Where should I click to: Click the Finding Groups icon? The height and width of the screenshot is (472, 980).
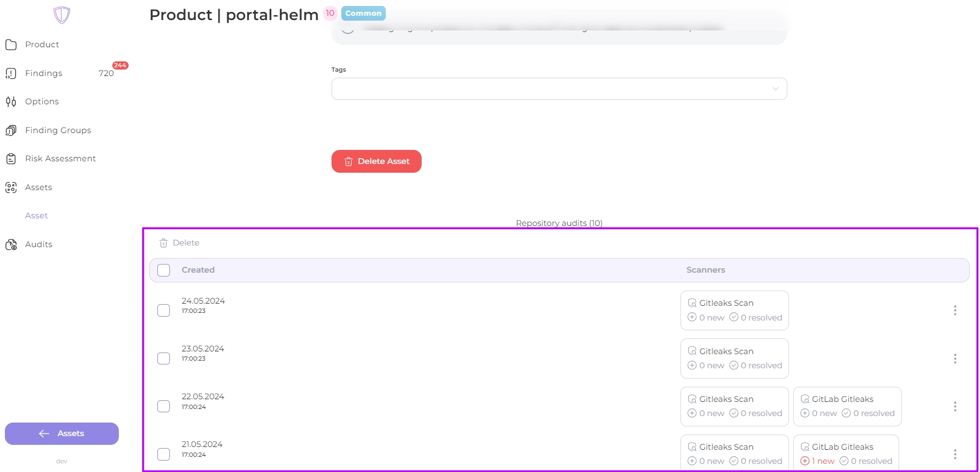click(11, 130)
